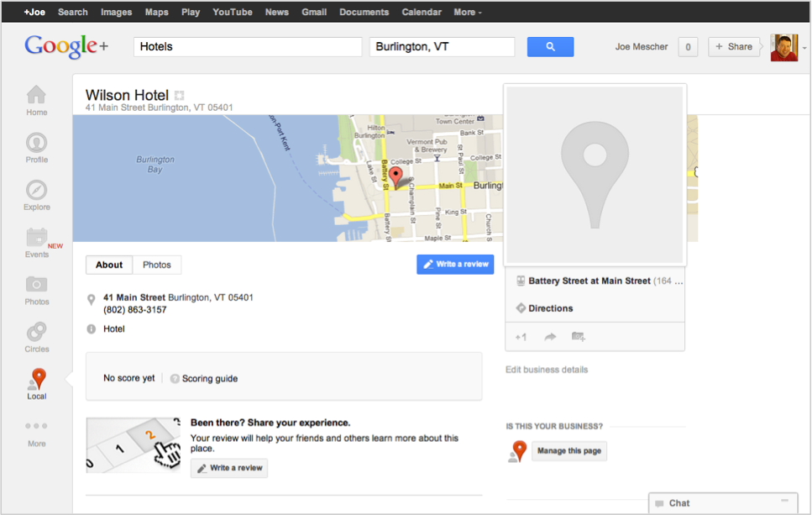Switch to the Photos tab
This screenshot has height=515, width=812.
tap(157, 265)
